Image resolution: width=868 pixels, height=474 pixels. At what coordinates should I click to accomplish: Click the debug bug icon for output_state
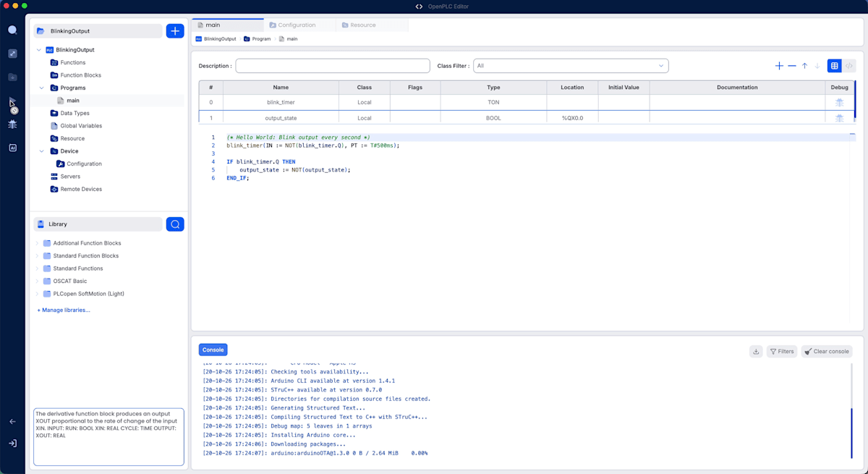point(839,118)
